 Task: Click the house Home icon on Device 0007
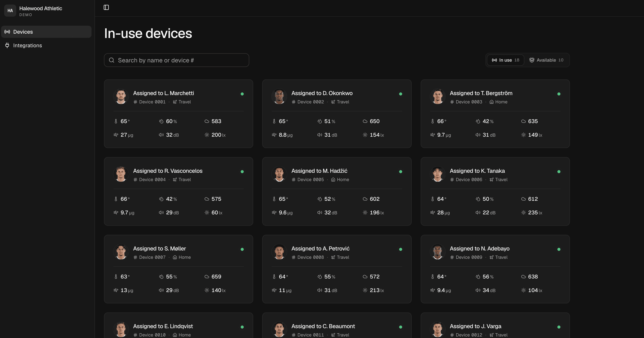(x=175, y=257)
